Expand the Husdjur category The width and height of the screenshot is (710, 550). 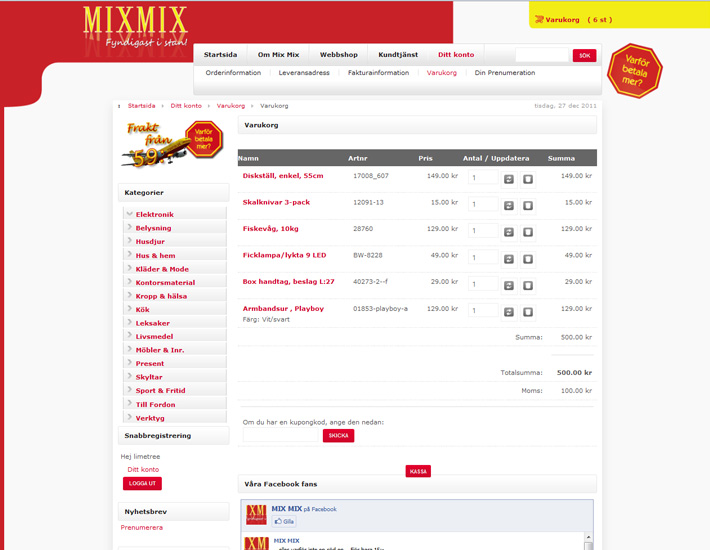point(130,241)
